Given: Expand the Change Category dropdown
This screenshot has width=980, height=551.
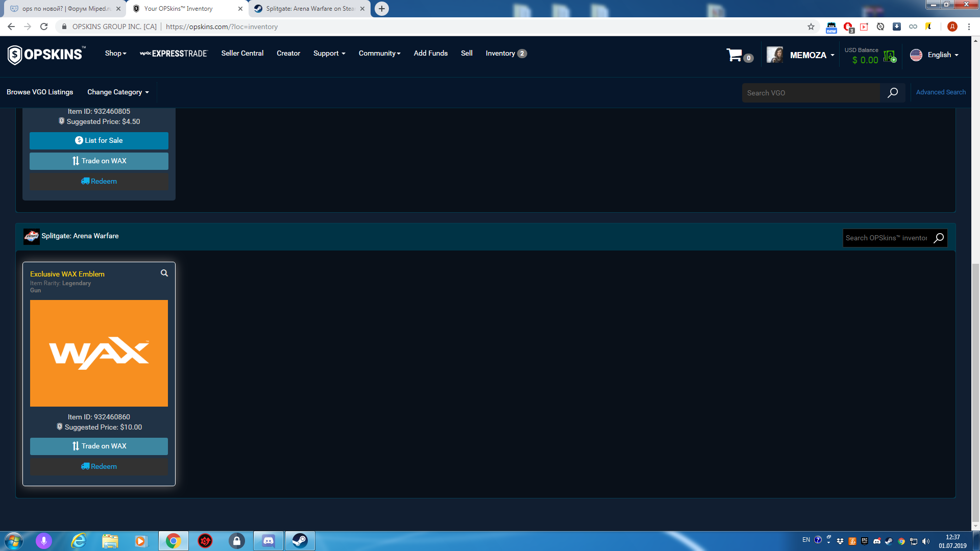Looking at the screenshot, I should [118, 92].
